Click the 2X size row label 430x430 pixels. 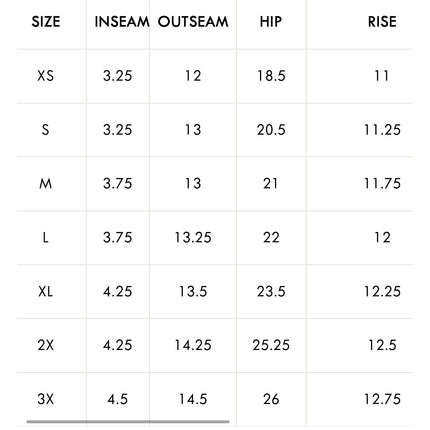coord(46,345)
